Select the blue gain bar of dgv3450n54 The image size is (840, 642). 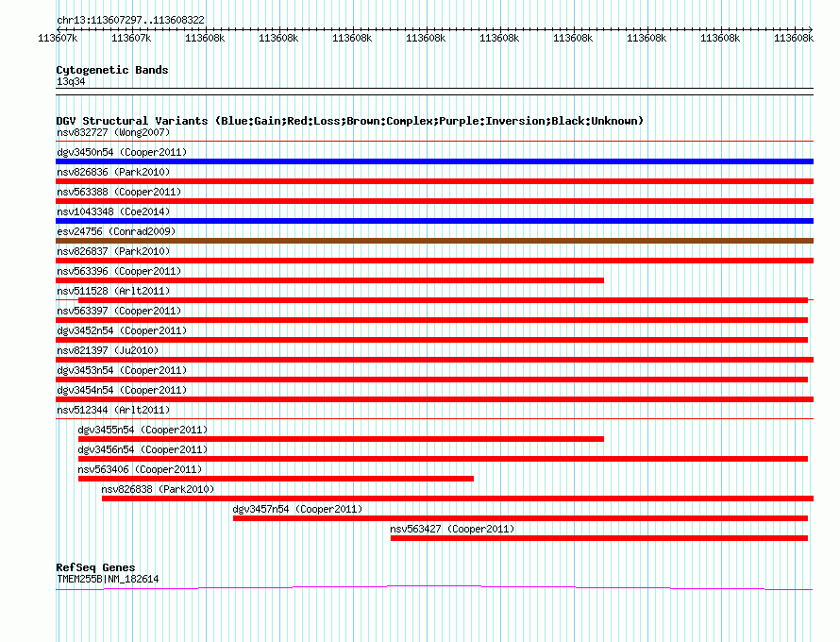(x=434, y=161)
